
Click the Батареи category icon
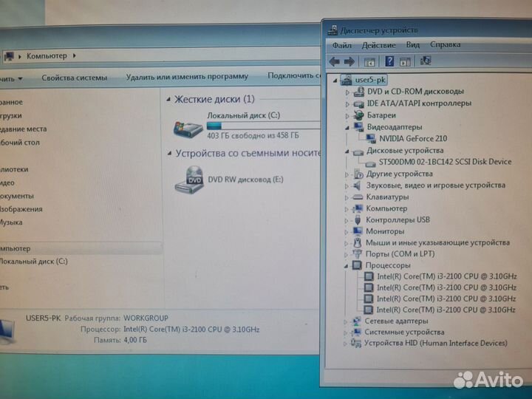coord(358,115)
